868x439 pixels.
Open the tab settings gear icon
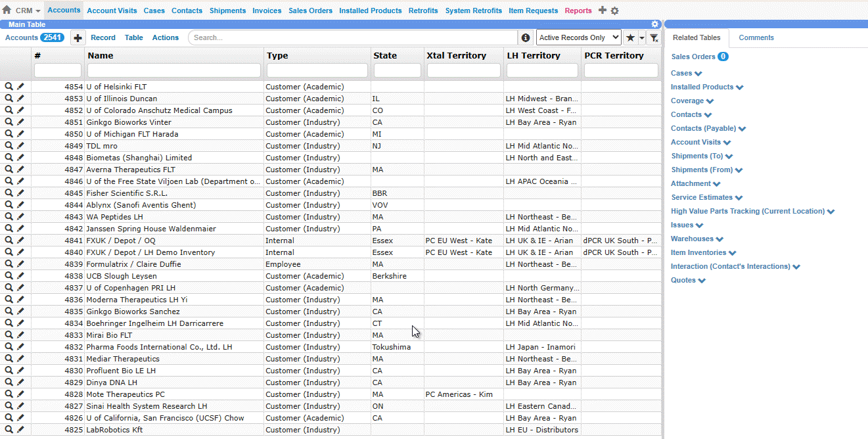click(615, 11)
